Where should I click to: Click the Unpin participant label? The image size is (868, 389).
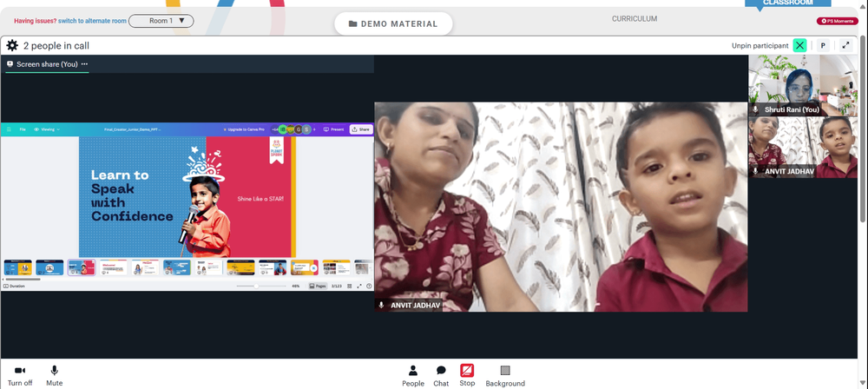pos(760,45)
